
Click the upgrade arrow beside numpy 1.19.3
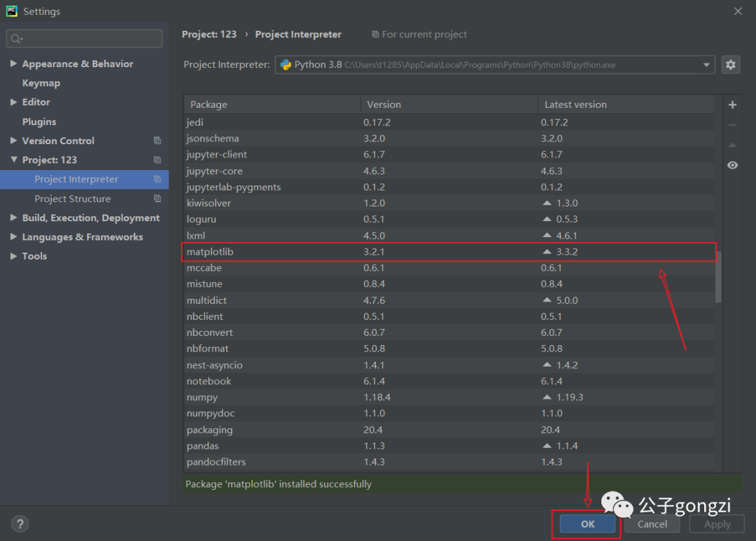tap(547, 398)
